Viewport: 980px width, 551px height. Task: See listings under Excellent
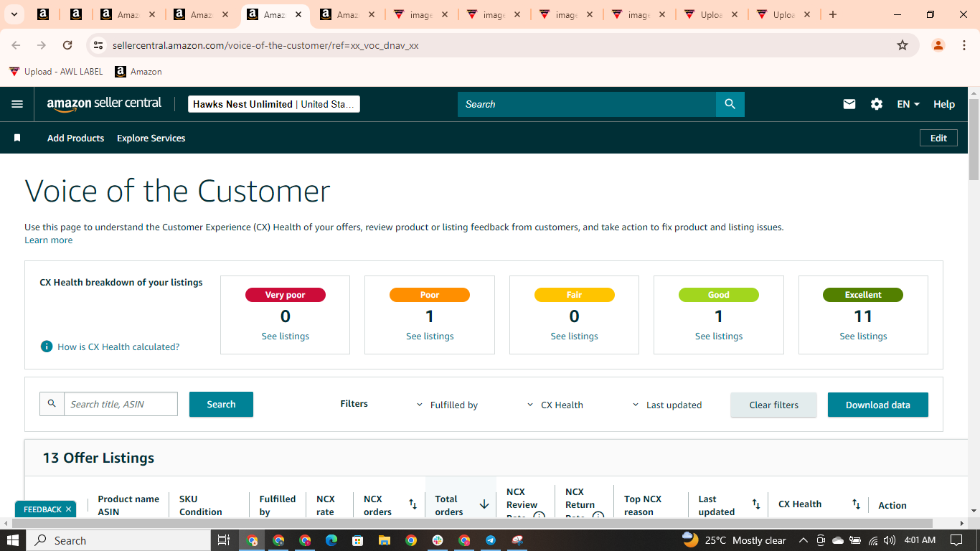(x=863, y=336)
